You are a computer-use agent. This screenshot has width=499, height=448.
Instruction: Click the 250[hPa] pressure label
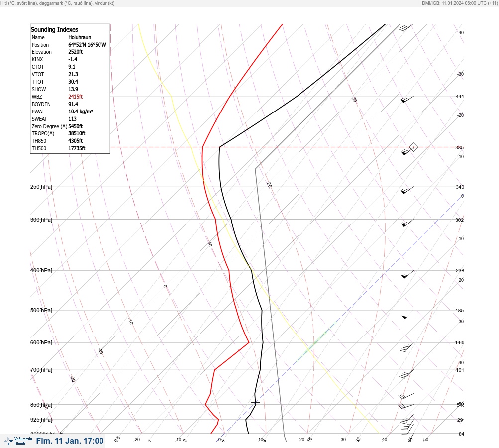(41, 187)
